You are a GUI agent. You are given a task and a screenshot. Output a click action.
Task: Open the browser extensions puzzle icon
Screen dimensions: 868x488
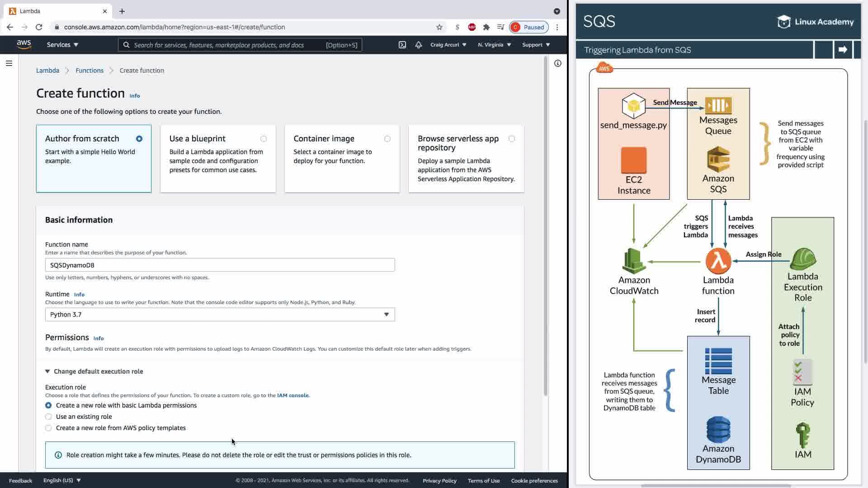click(x=486, y=27)
